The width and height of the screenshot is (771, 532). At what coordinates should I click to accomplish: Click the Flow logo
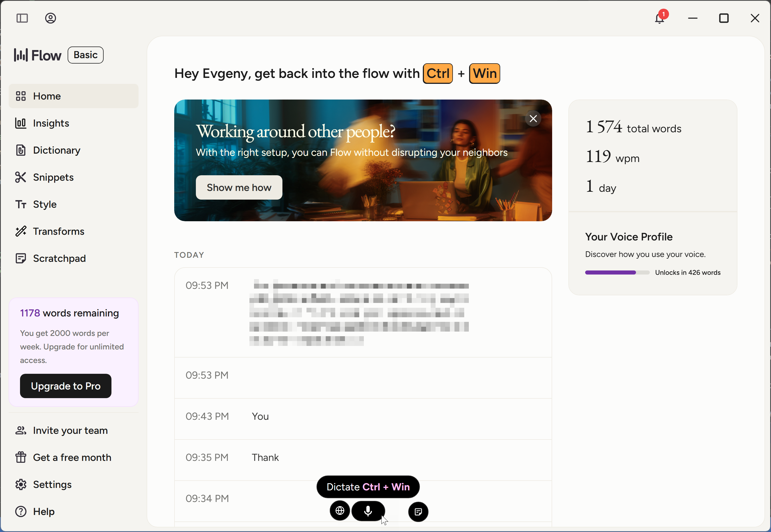coord(38,55)
